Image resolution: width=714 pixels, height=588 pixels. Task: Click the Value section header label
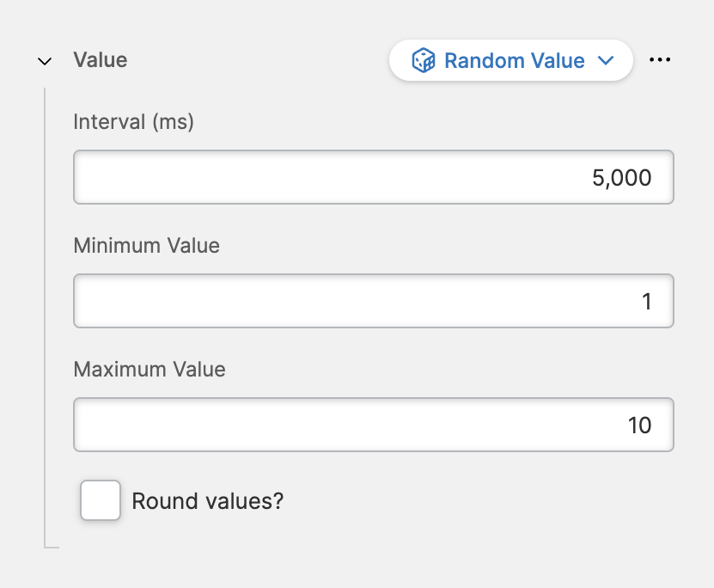[101, 60]
